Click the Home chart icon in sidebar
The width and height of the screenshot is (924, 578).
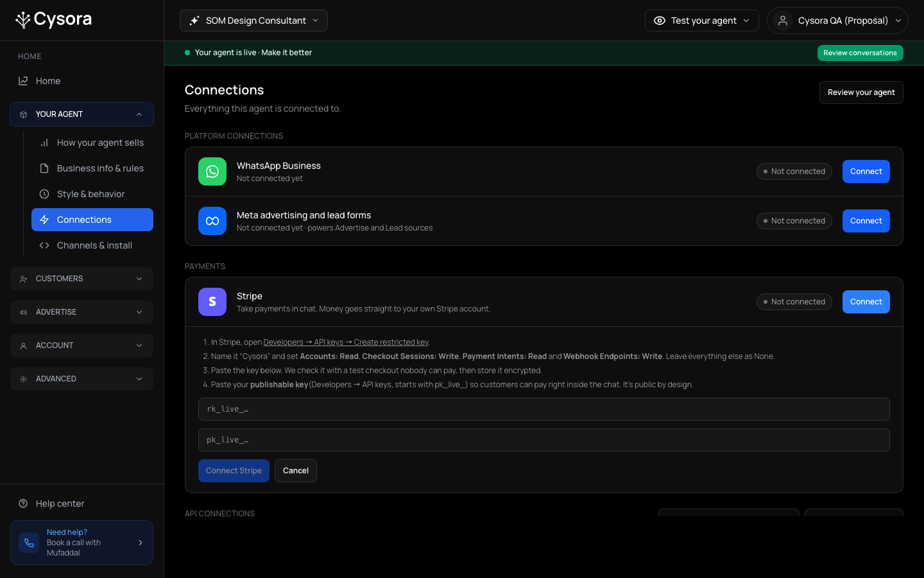click(x=23, y=81)
